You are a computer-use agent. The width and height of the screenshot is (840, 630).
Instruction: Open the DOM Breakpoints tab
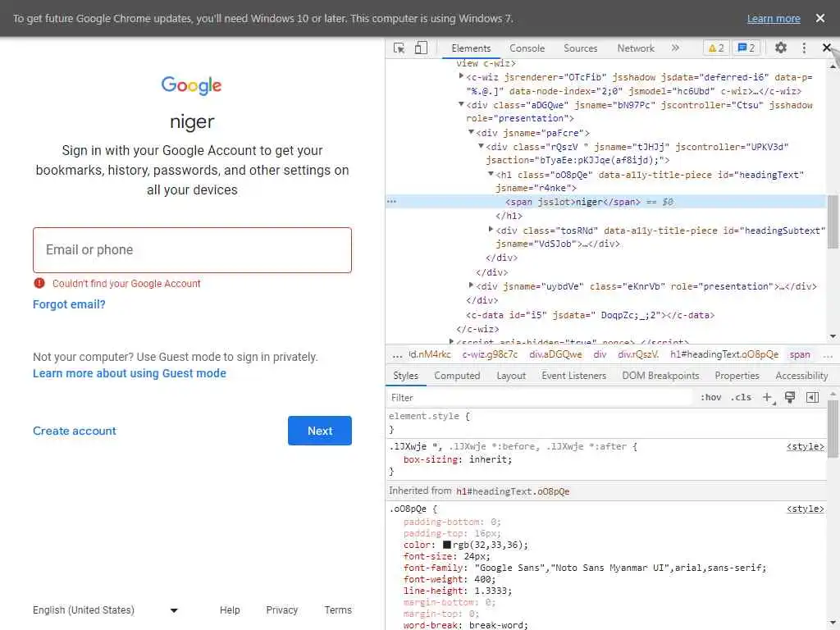[x=660, y=376]
